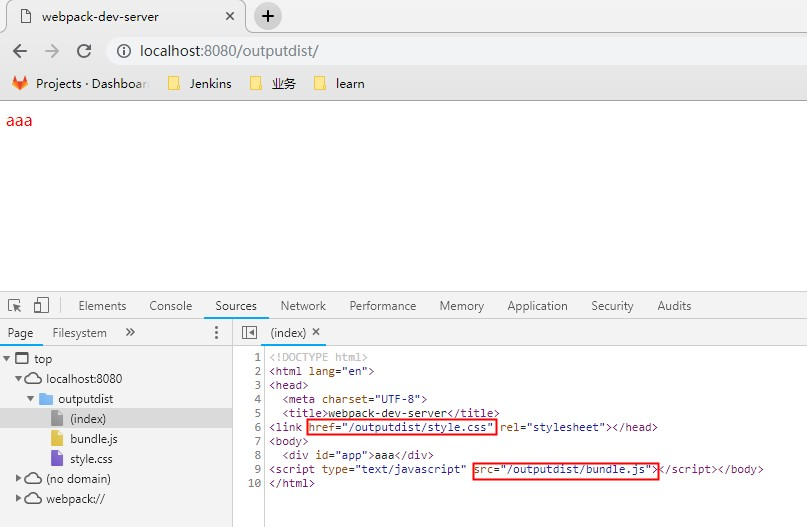Click the webpack:// cloud icon

point(33,499)
